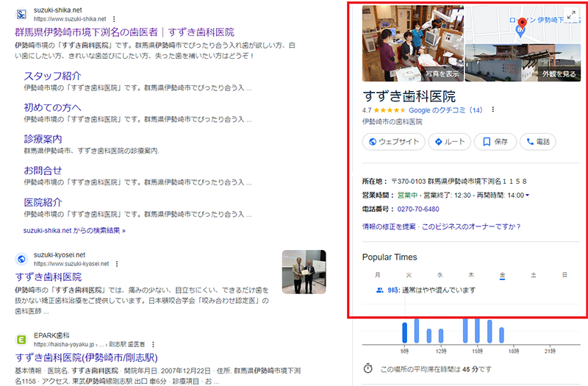
Task: Click the expand map icon in the corner
Action: 571,15
